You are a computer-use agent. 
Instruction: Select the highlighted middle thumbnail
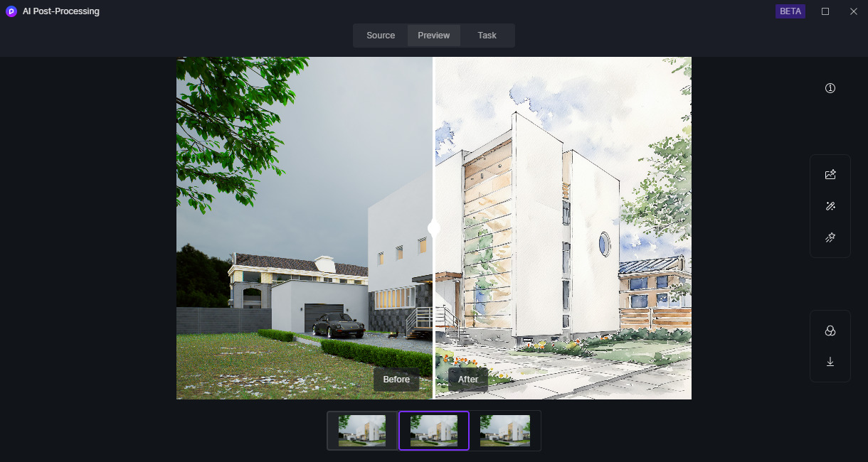pyautogui.click(x=434, y=431)
